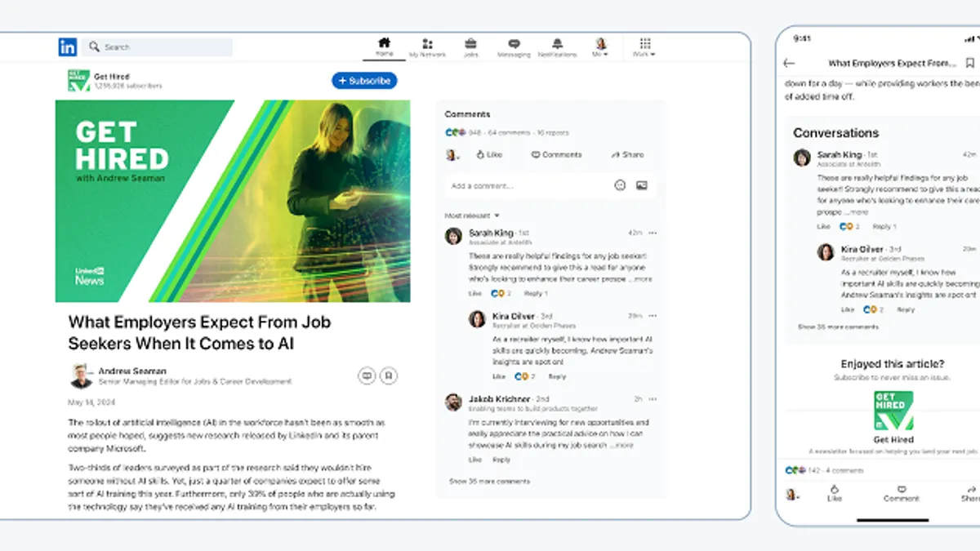
Task: Focus the LinkedIn search field
Action: pyautogui.click(x=159, y=47)
